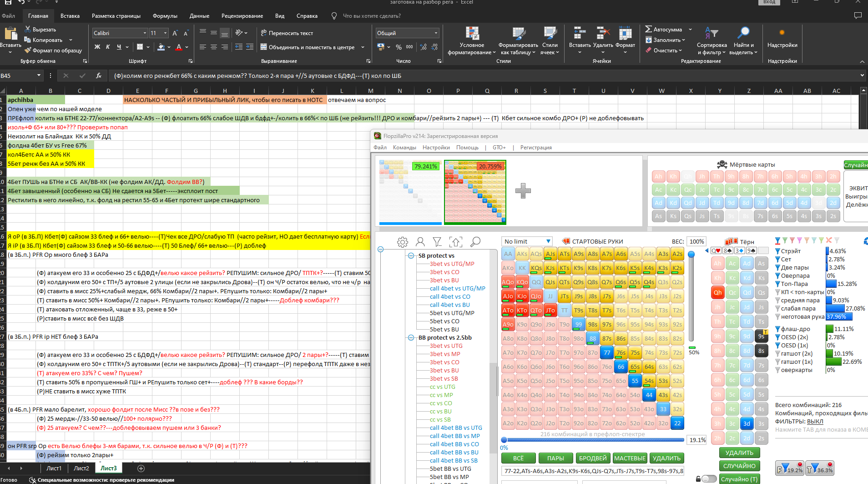
Task: Click the new sheet plus icon
Action: click(x=141, y=468)
